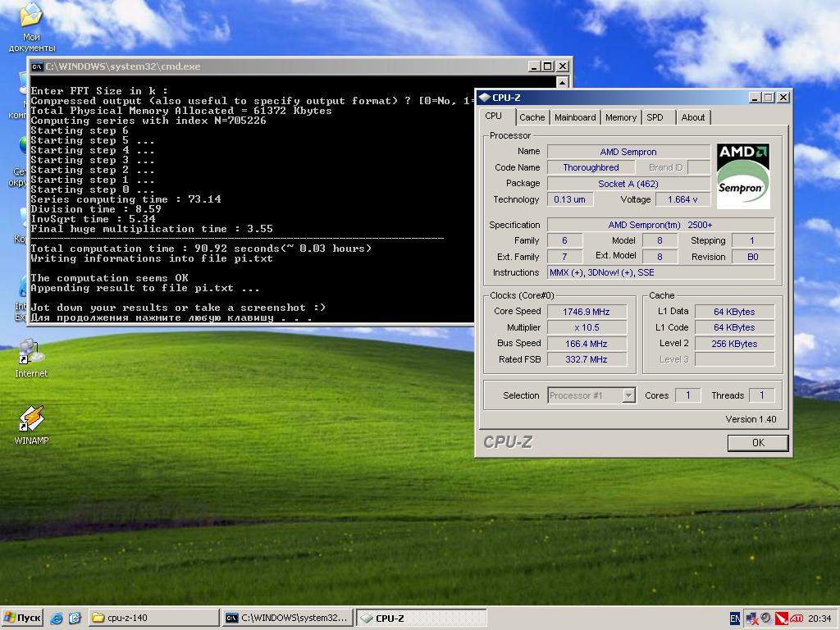840x630 pixels.
Task: Click the Level 2 value 256 KBytes
Action: point(734,344)
